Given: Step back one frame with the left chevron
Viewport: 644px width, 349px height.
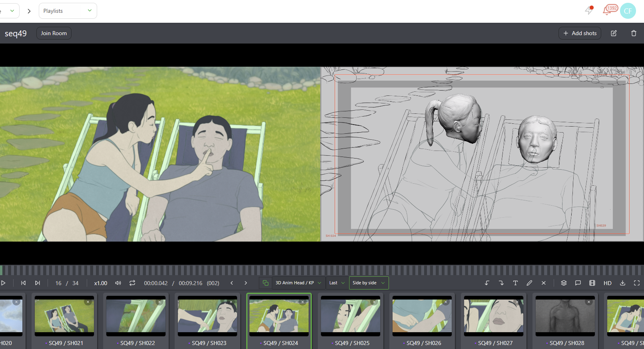Looking at the screenshot, I should (x=232, y=283).
